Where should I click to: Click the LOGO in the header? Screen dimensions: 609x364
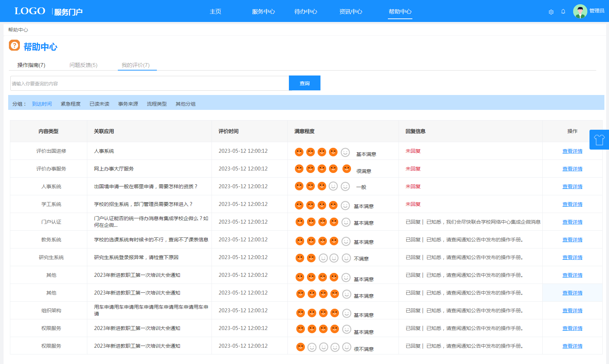30,11
